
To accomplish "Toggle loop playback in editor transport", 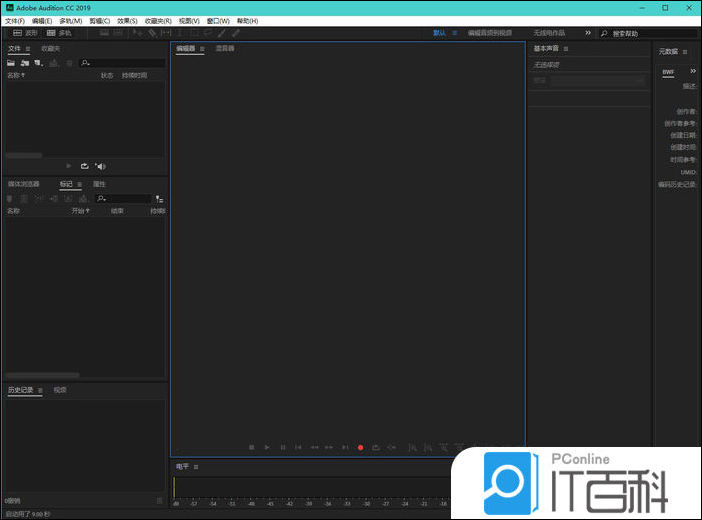I will point(376,447).
